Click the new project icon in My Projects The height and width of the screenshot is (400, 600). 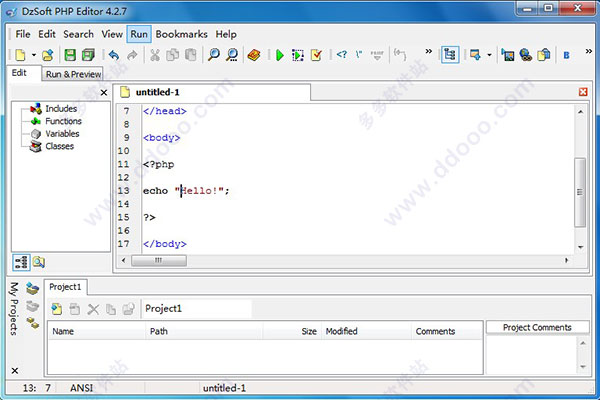(x=33, y=289)
